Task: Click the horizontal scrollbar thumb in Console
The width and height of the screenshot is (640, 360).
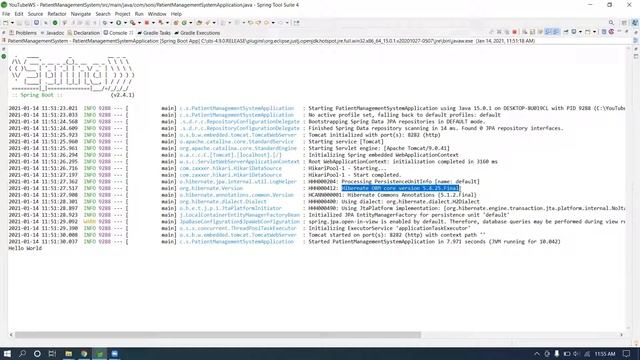Action: tap(218, 335)
